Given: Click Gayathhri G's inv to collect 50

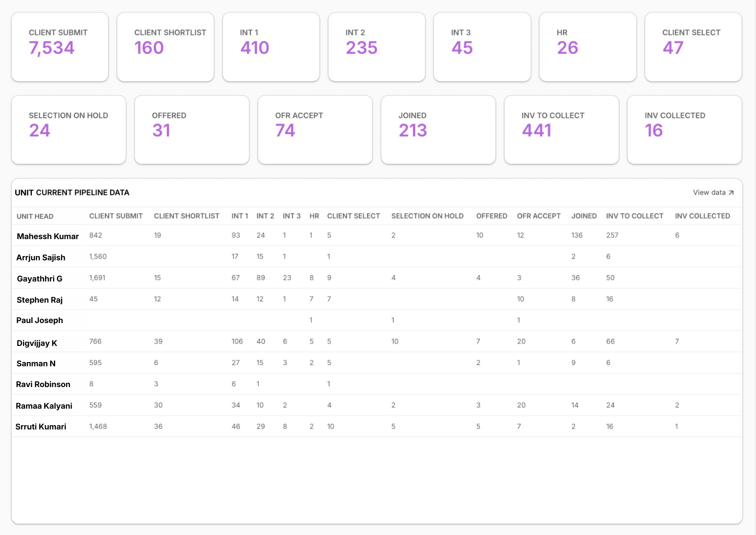Looking at the screenshot, I should click(x=610, y=278).
